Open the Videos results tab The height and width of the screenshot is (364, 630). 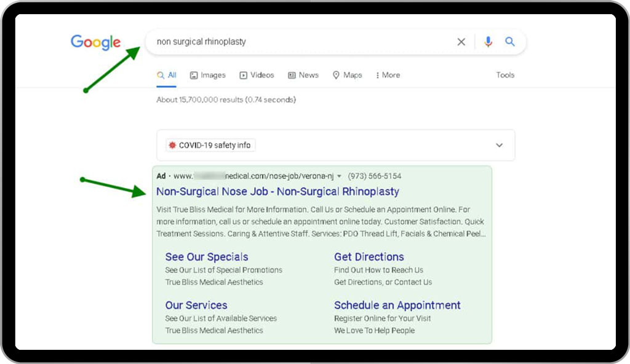point(257,75)
